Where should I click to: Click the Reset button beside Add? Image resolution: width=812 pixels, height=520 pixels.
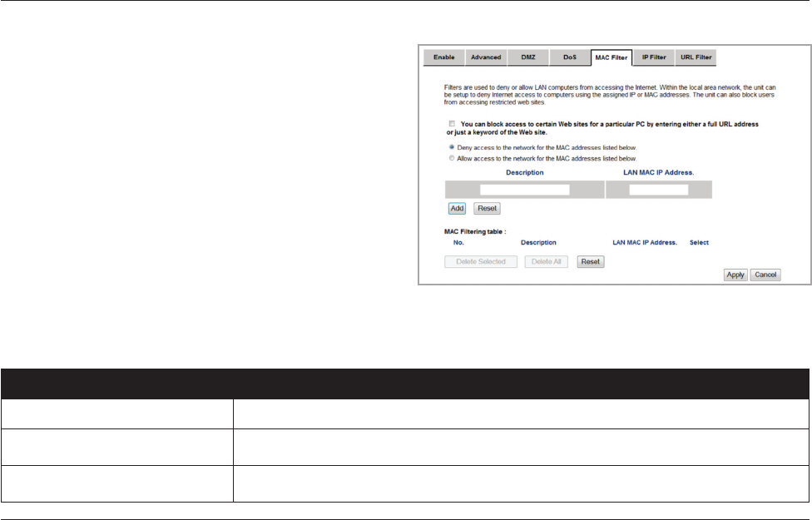[487, 208]
